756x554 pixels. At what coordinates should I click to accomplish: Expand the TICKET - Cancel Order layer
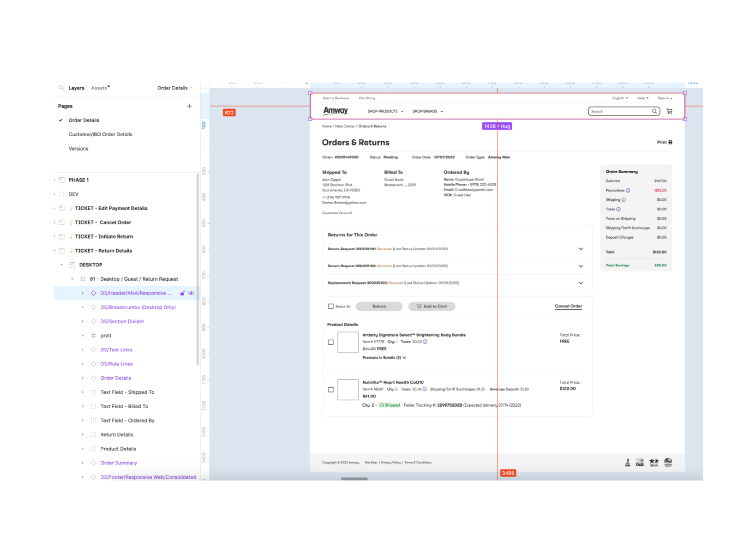(54, 223)
